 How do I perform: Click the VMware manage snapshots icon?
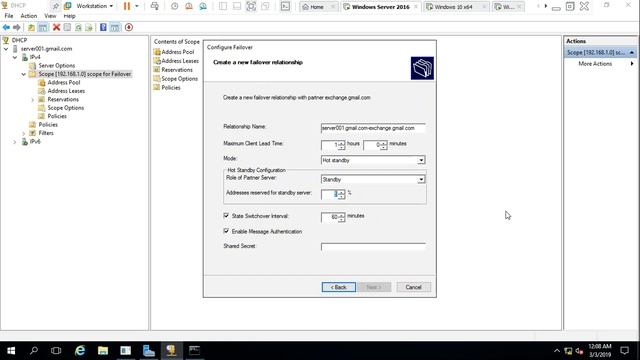203,6
